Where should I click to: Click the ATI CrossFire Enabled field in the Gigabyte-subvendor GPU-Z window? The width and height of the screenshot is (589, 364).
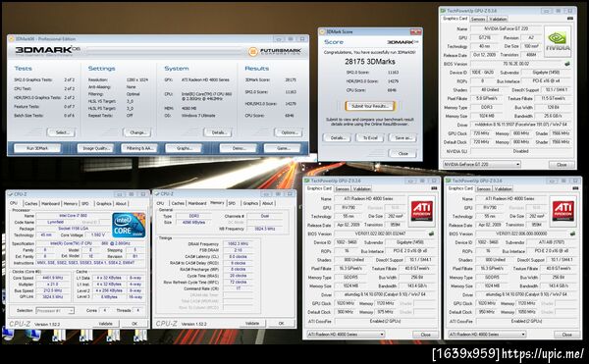tap(385, 321)
